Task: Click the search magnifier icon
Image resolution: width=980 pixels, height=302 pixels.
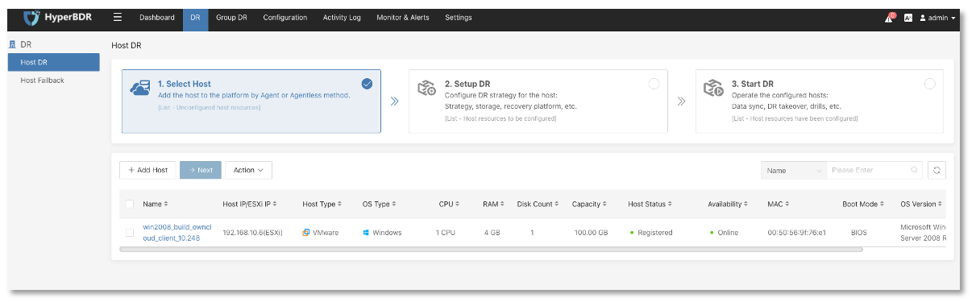Action: [x=914, y=170]
